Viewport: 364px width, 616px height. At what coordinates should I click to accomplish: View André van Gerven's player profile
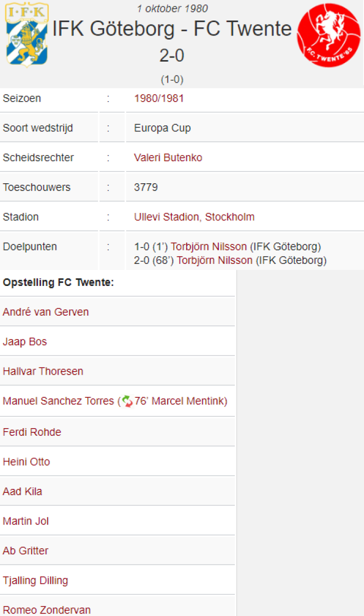46,312
